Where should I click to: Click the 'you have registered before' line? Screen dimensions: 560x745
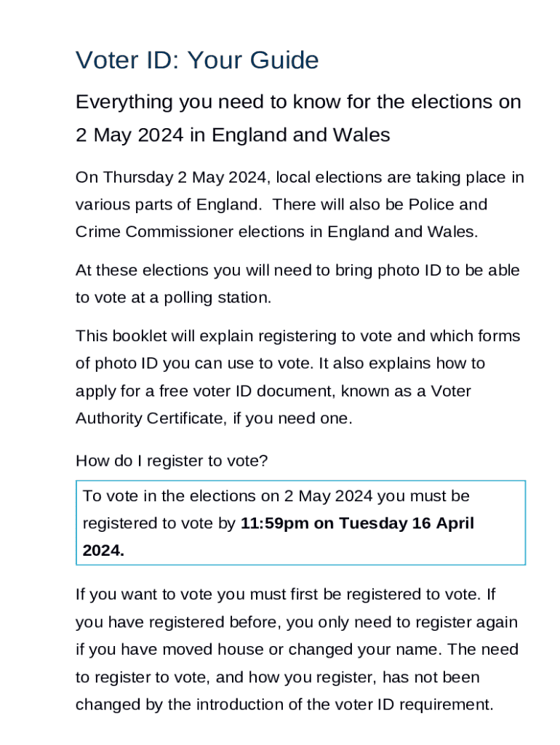coord(297,622)
